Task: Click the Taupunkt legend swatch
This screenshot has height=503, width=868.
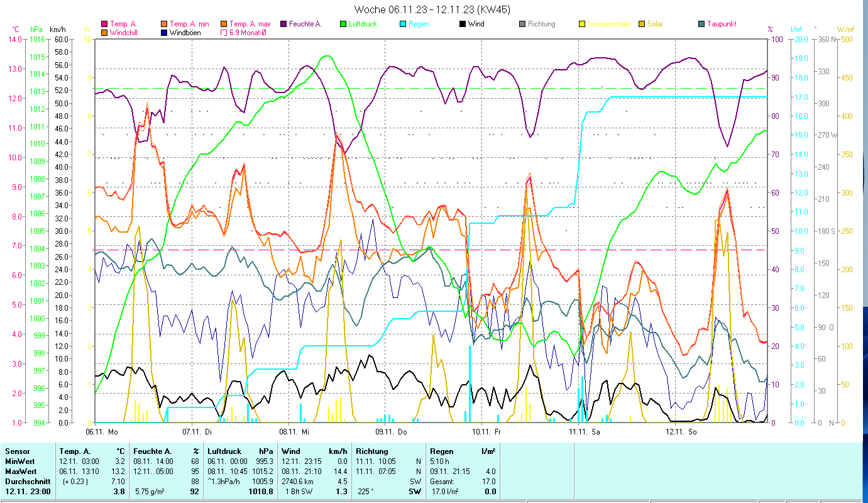Action: click(701, 24)
